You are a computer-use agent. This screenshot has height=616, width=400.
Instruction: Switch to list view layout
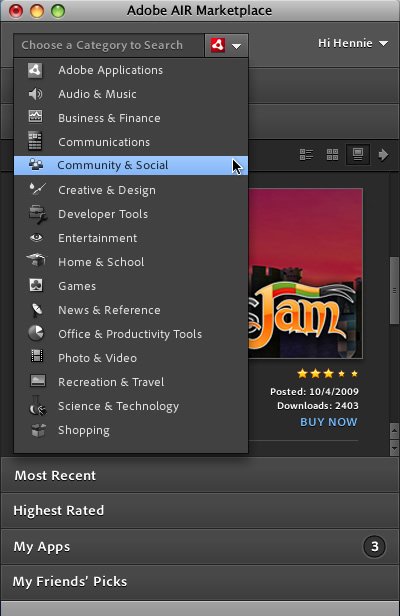click(306, 154)
